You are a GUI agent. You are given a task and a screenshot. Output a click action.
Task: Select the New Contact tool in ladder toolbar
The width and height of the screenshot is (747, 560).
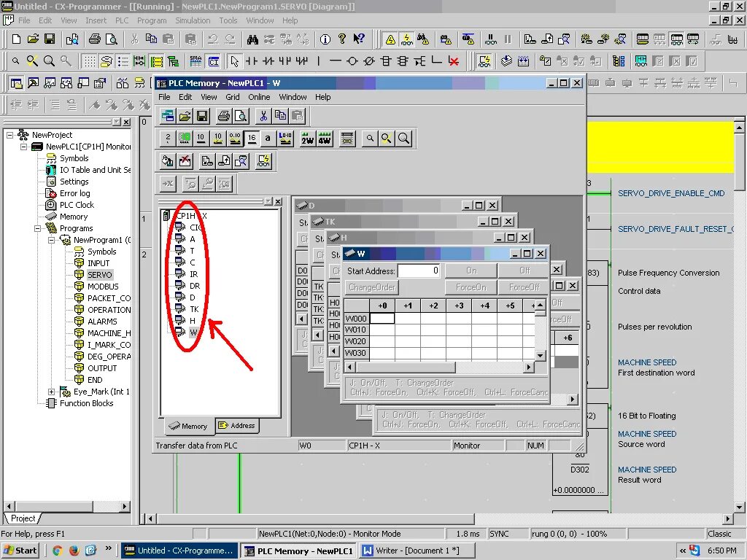pos(251,61)
